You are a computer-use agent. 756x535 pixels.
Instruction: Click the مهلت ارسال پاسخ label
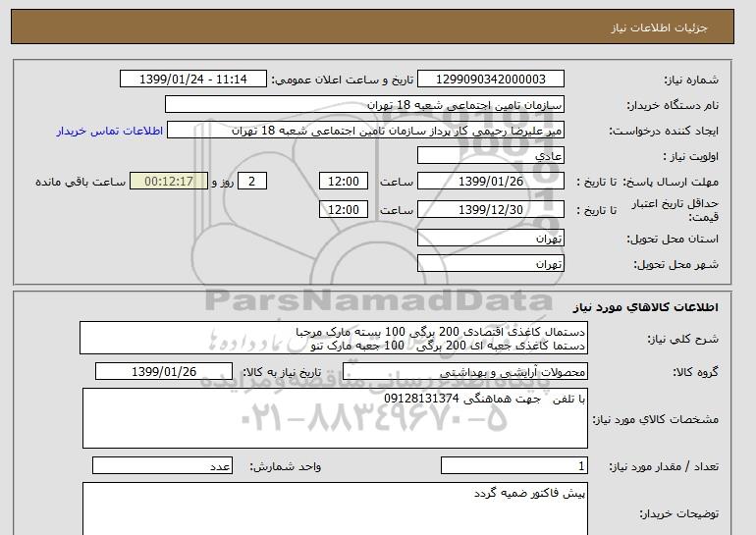click(x=671, y=182)
